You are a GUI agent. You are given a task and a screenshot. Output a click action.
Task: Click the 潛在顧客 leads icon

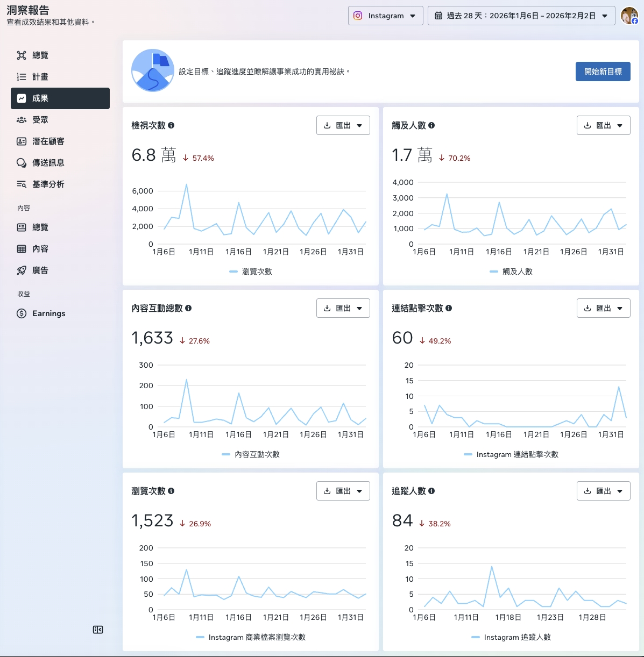tap(22, 141)
